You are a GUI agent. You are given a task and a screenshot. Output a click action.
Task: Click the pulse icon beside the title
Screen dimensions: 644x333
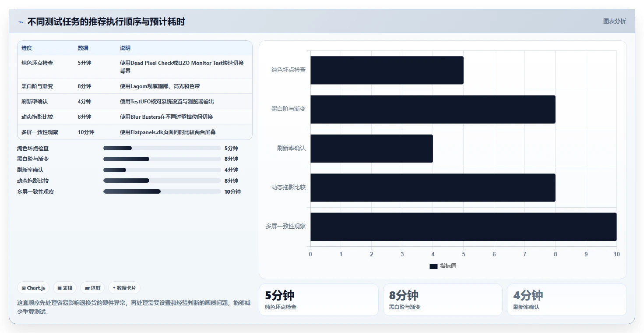(x=21, y=22)
